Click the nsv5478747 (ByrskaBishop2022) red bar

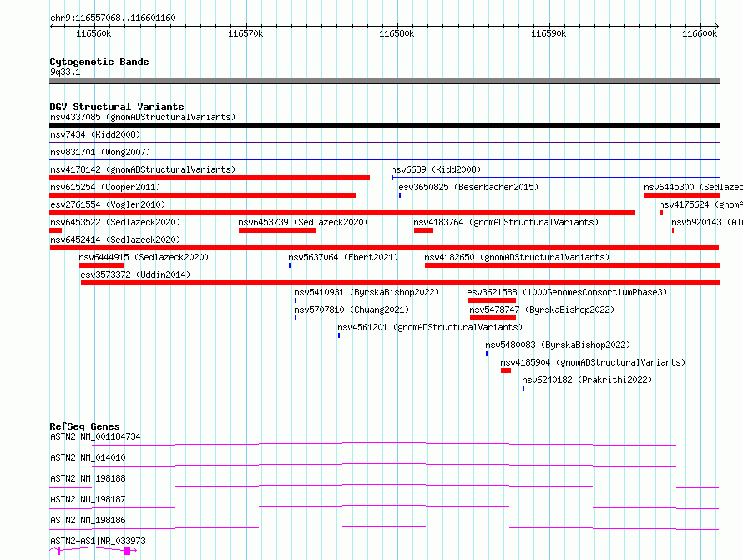[x=493, y=318]
